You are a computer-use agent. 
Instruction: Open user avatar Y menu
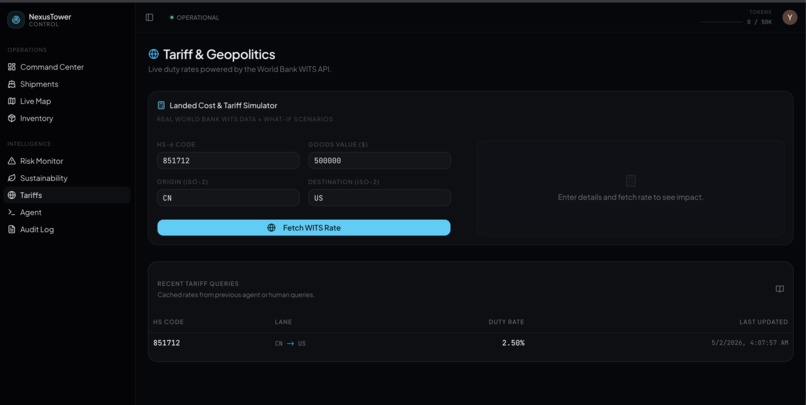(x=790, y=17)
